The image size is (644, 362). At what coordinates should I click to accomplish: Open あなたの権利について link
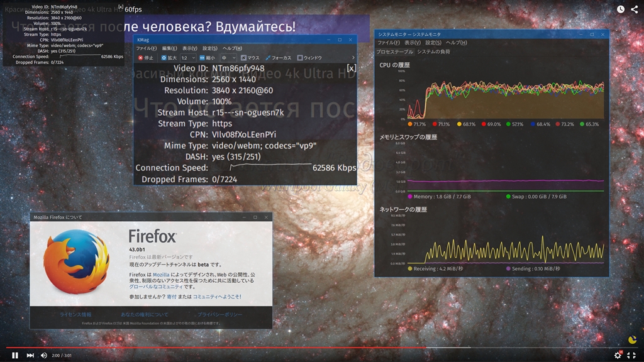point(144,314)
